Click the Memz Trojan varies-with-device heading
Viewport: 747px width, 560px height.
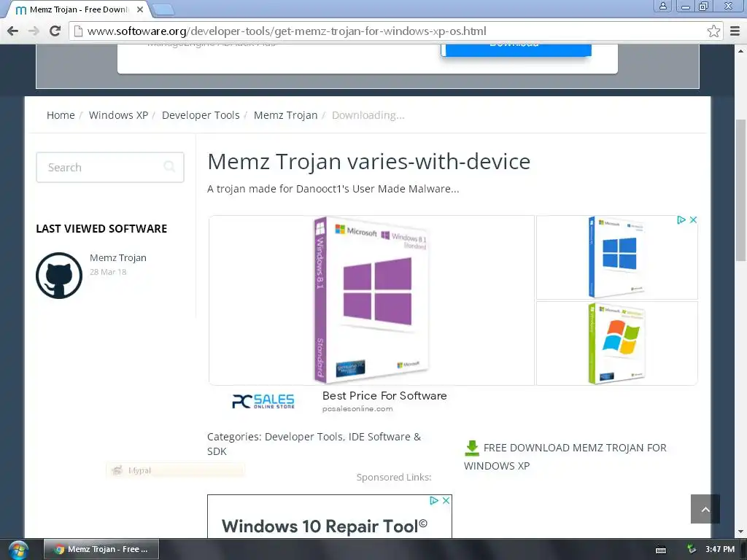(368, 161)
